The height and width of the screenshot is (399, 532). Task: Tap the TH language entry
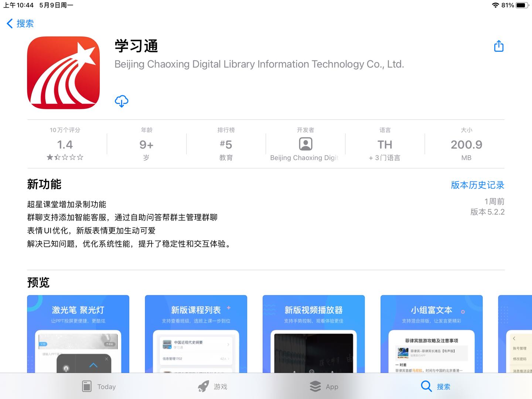tap(385, 144)
